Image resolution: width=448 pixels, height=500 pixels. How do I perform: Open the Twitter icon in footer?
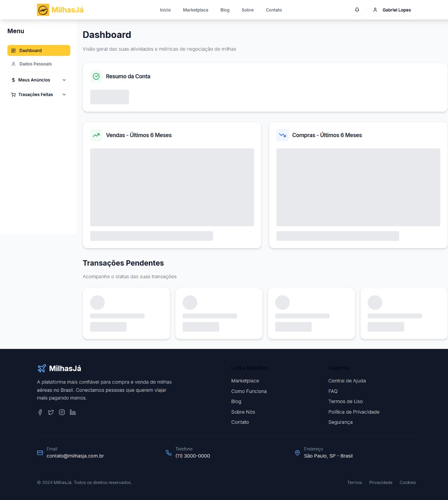(x=51, y=412)
